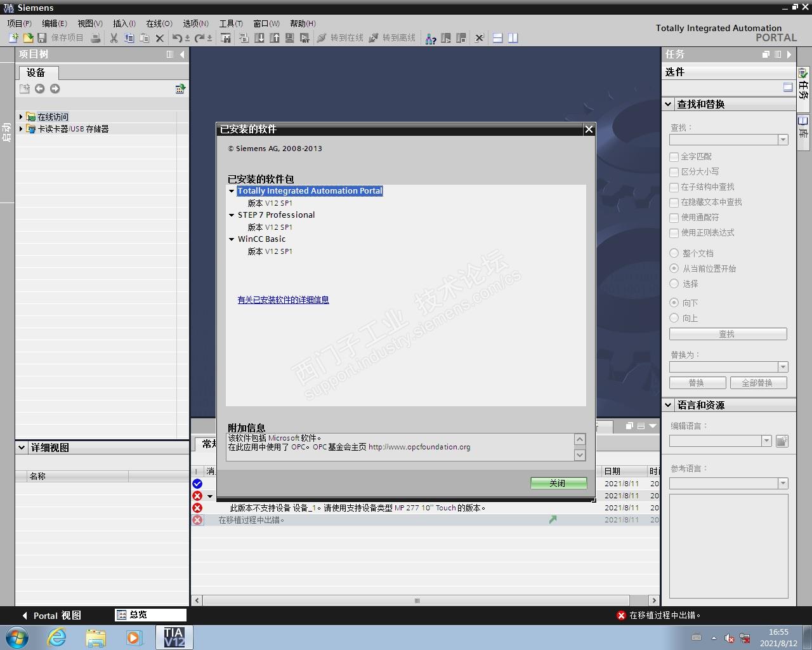This screenshot has width=812, height=650.
Task: Check the 全字匹配 checkbox
Action: click(674, 157)
